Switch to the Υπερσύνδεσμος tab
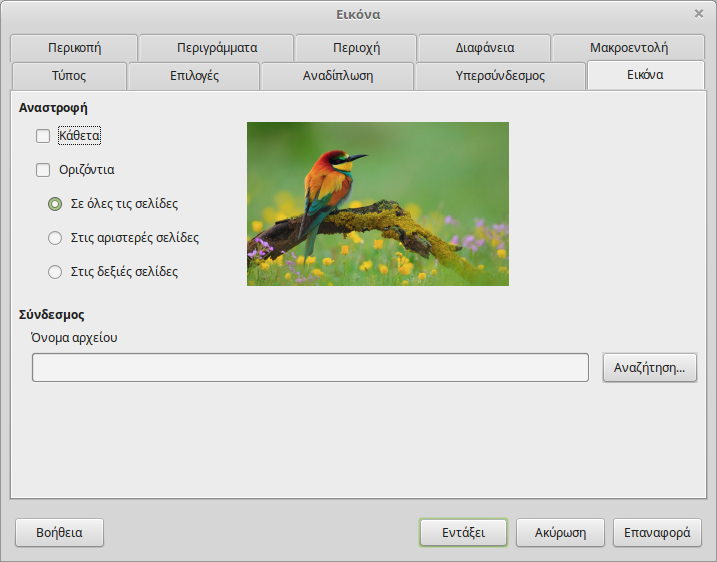 pos(500,75)
